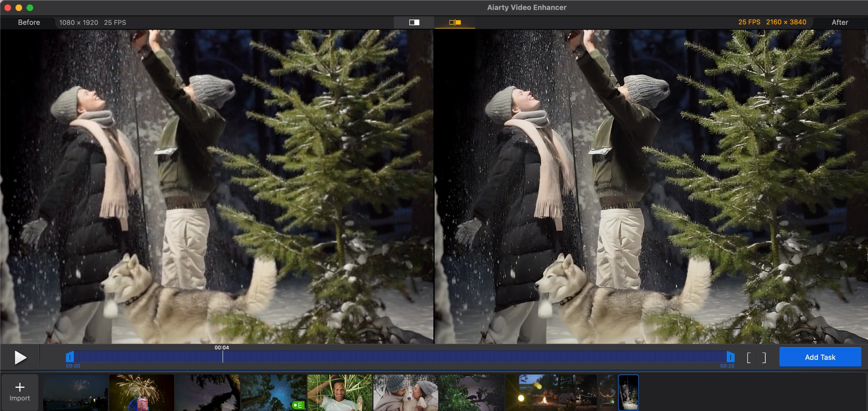Play the video preview
Image resolution: width=868 pixels, height=411 pixels.
coord(20,358)
